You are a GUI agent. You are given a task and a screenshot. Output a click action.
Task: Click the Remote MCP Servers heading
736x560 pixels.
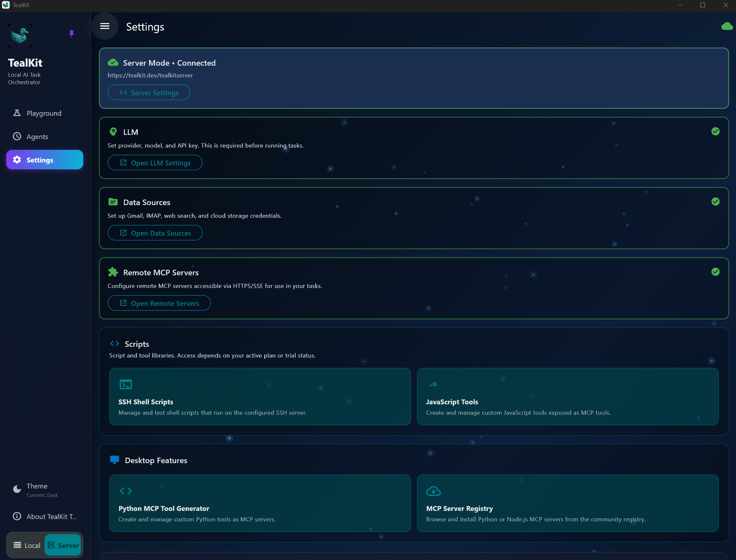pos(161,272)
